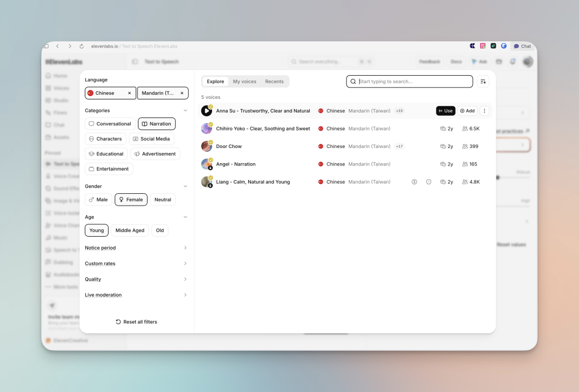Expand the Notice period section

pos(137,248)
